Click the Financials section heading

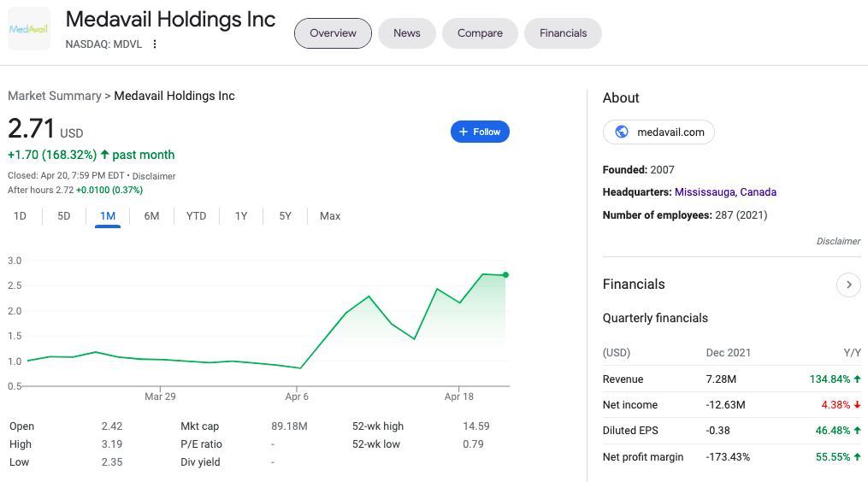tap(634, 285)
